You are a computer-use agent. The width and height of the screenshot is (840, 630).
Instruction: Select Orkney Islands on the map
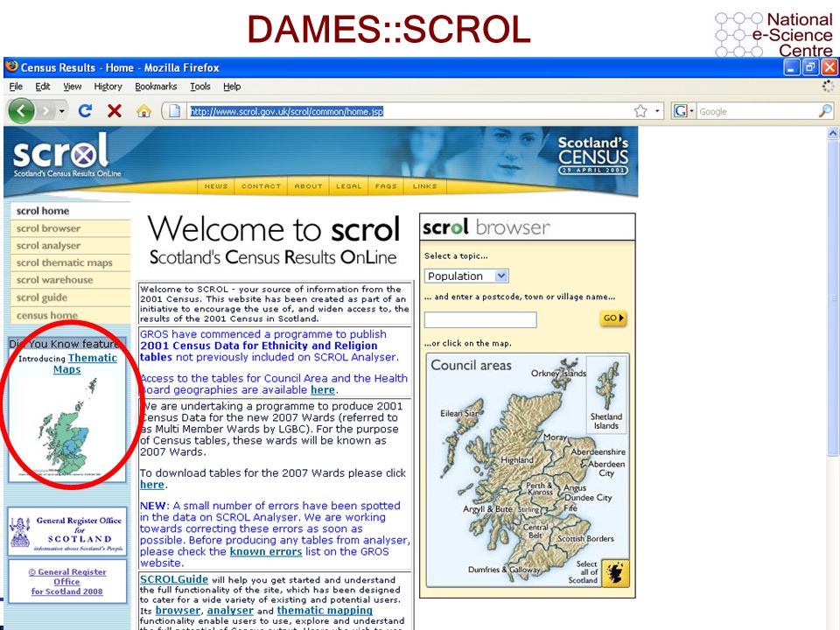click(x=558, y=373)
